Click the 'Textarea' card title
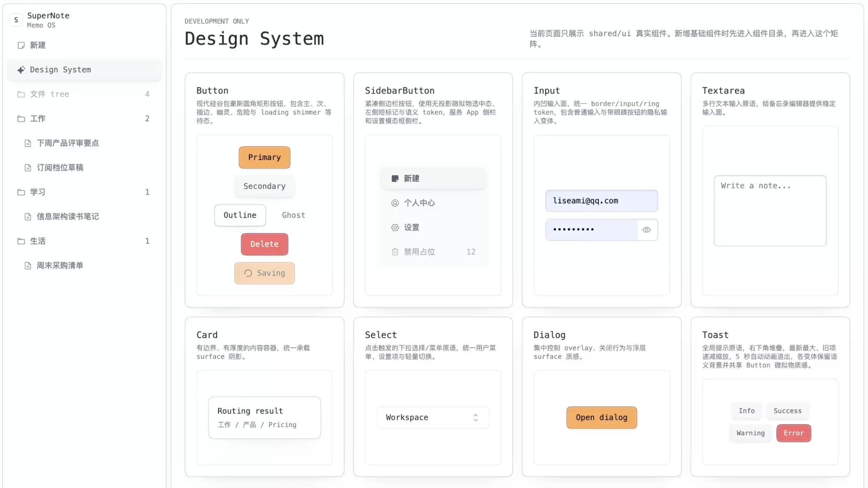Screen dimensions: 868x488 tap(723, 91)
